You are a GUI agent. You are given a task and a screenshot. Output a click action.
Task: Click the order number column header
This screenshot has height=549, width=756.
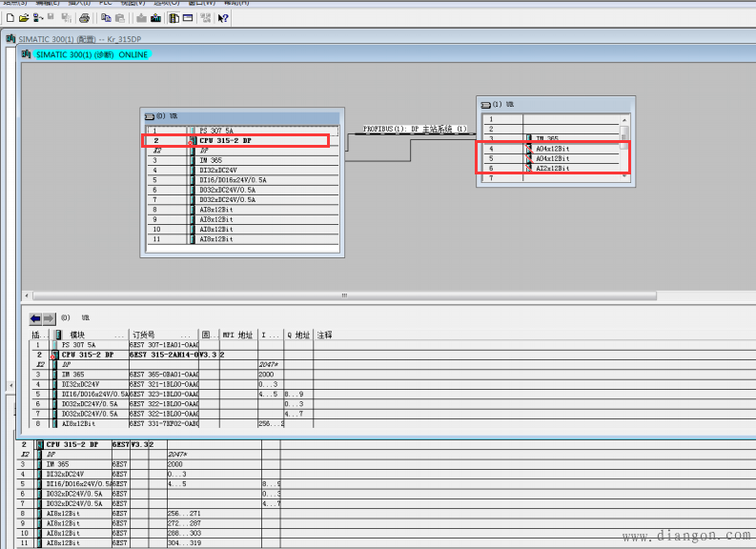click(143, 335)
